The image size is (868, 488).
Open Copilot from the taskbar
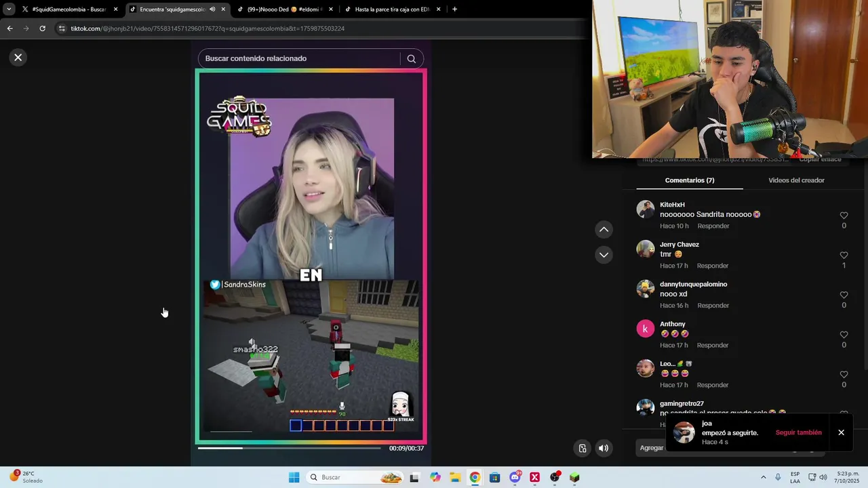[x=435, y=477]
